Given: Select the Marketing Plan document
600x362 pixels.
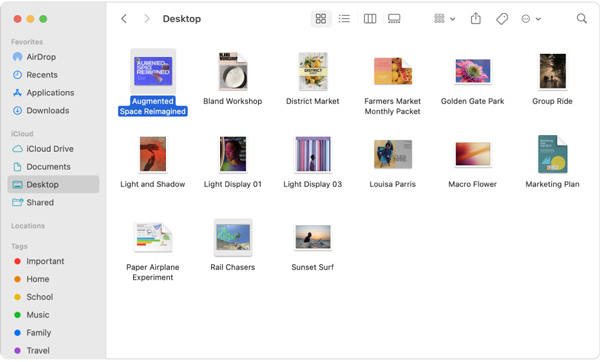Looking at the screenshot, I should pos(553,154).
